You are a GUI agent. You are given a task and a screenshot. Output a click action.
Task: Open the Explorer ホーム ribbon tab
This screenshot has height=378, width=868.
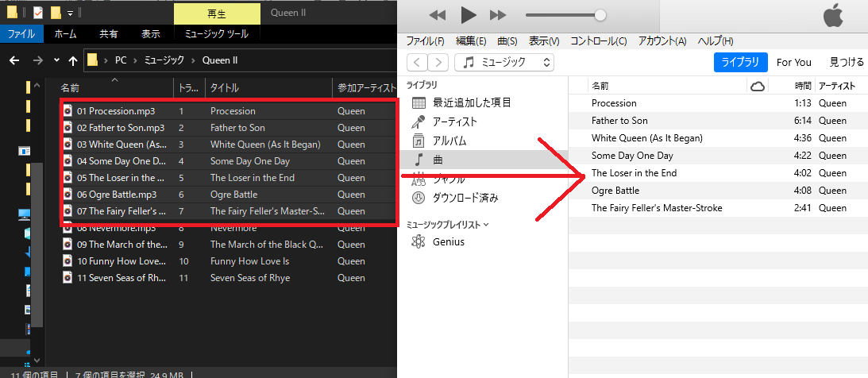tap(66, 34)
